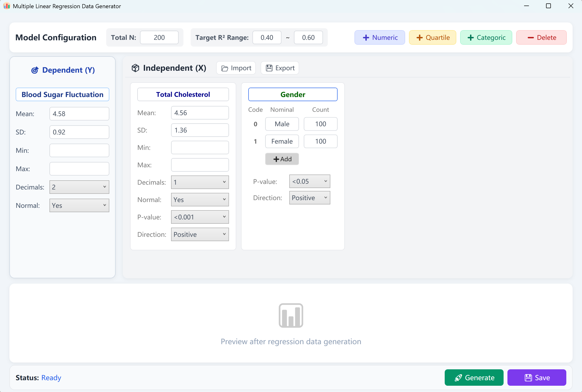Viewport: 582px width, 392px height.
Task: Open Dependent Decimals dropdown showing 2
Action: point(79,187)
